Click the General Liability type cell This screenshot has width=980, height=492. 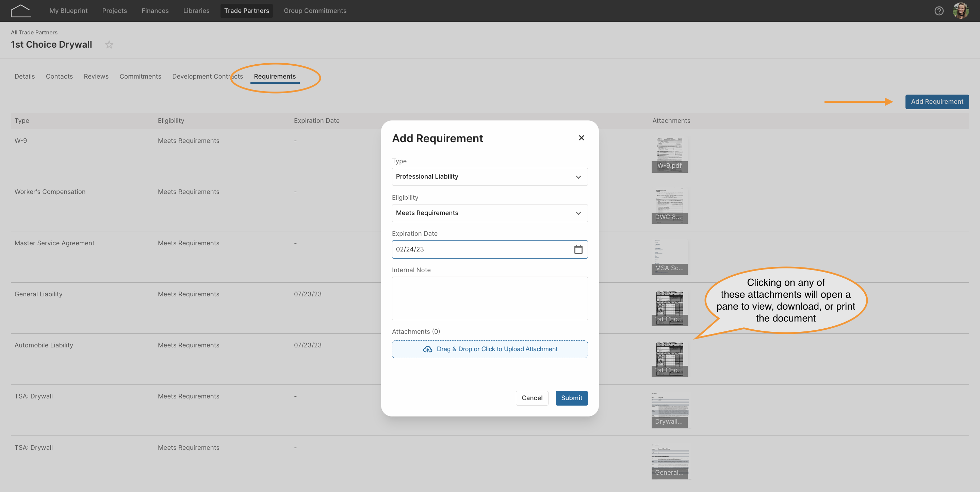(x=38, y=294)
